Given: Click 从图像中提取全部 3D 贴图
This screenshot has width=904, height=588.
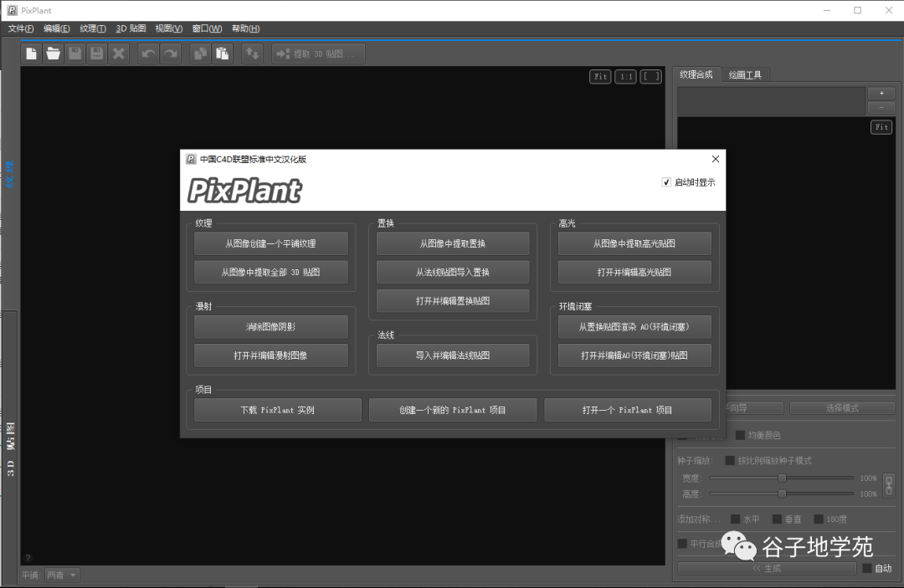Looking at the screenshot, I should pyautogui.click(x=271, y=272).
